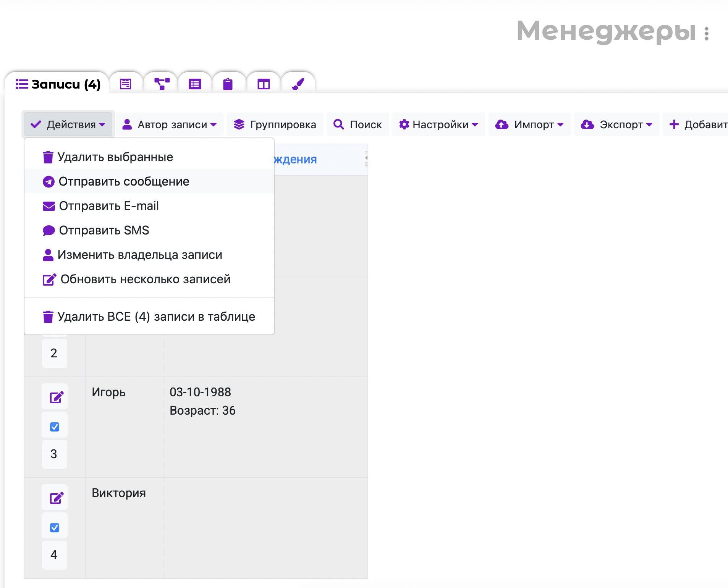The height and width of the screenshot is (588, 728).
Task: Switch to the Записи (4) tab
Action: [58, 84]
